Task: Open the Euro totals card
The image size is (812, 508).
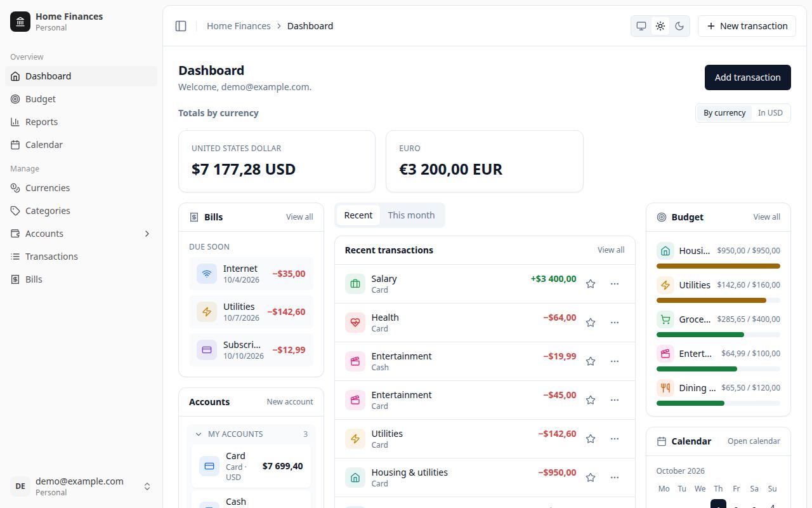Action: pos(485,161)
